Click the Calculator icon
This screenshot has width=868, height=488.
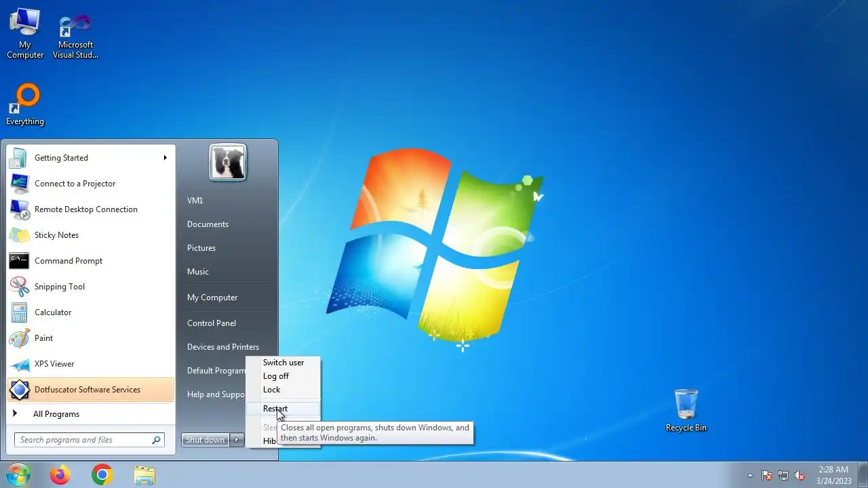(19, 312)
